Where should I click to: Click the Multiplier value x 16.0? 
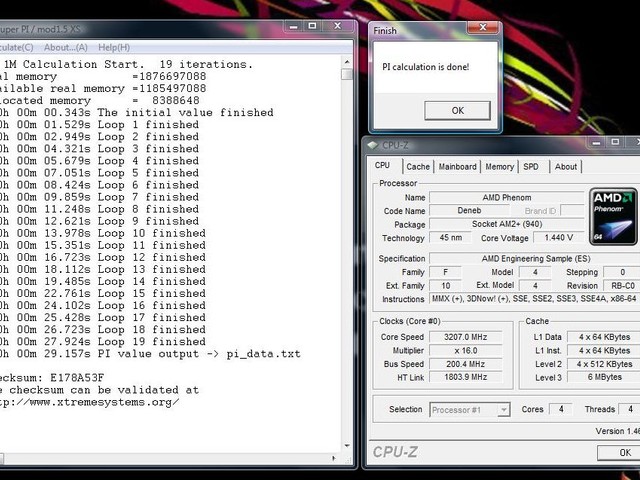tap(465, 351)
